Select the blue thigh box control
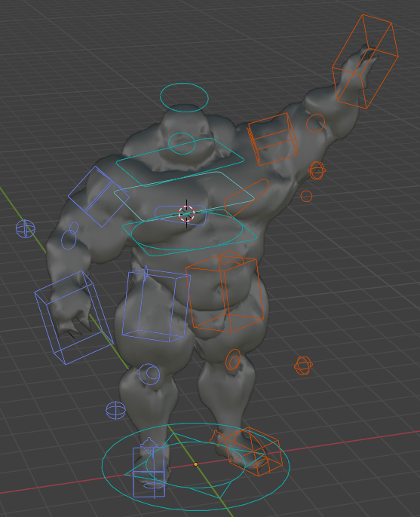The width and height of the screenshot is (420, 517). click(156, 306)
